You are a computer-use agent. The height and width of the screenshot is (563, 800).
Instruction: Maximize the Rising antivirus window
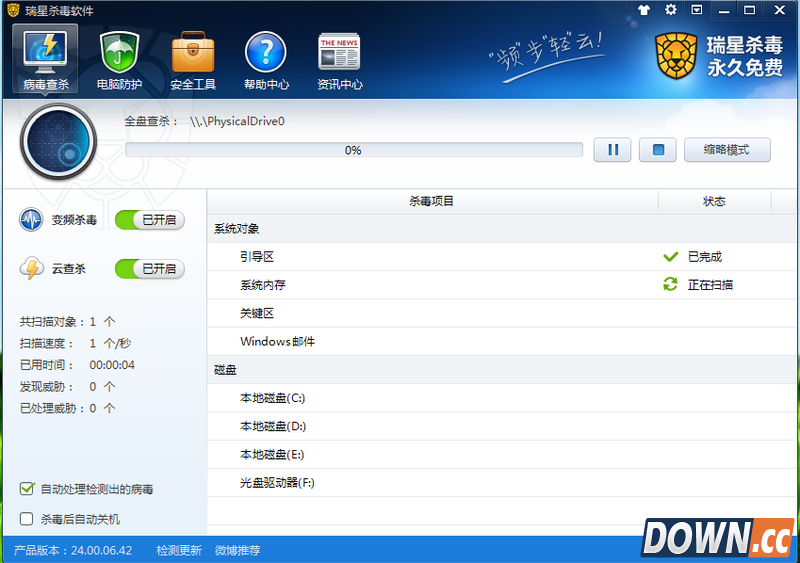[750, 10]
